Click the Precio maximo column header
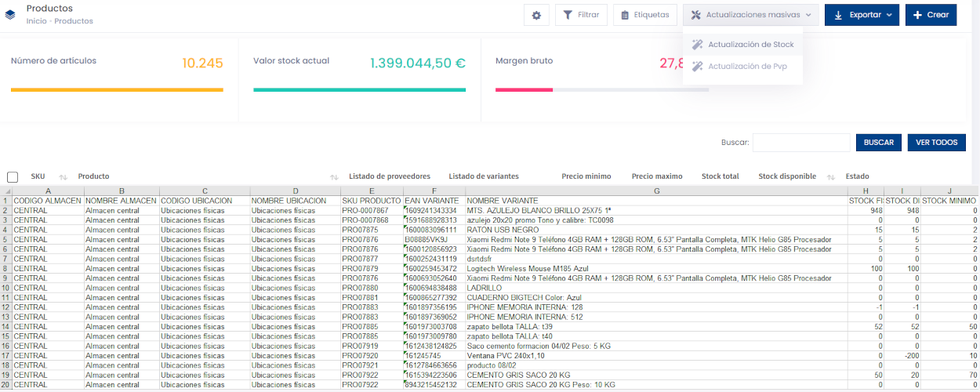 point(657,176)
